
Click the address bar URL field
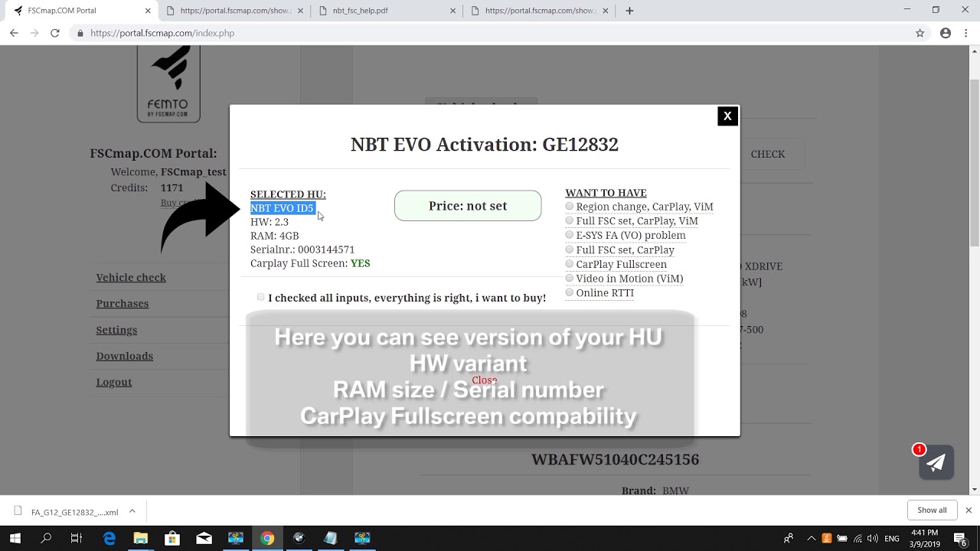click(x=490, y=33)
